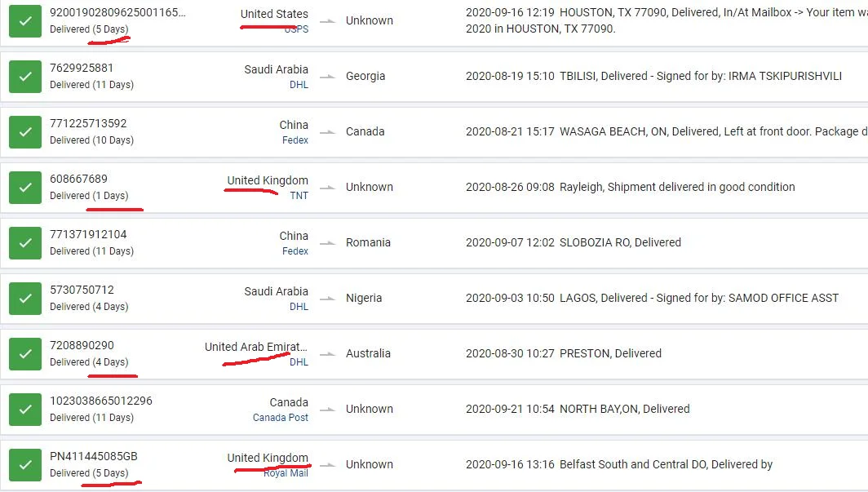The image size is (868, 492).
Task: Click green delivered icon for 608667689
Action: tap(25, 187)
